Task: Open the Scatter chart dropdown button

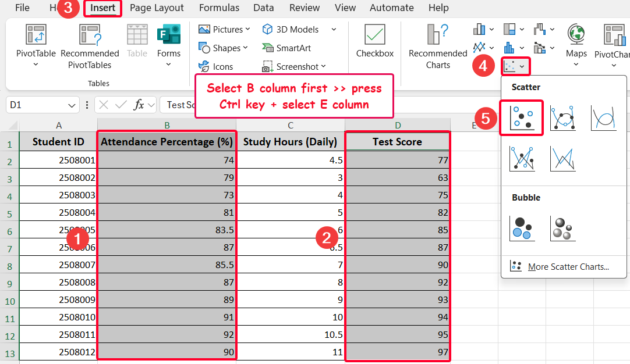Action: click(x=514, y=66)
